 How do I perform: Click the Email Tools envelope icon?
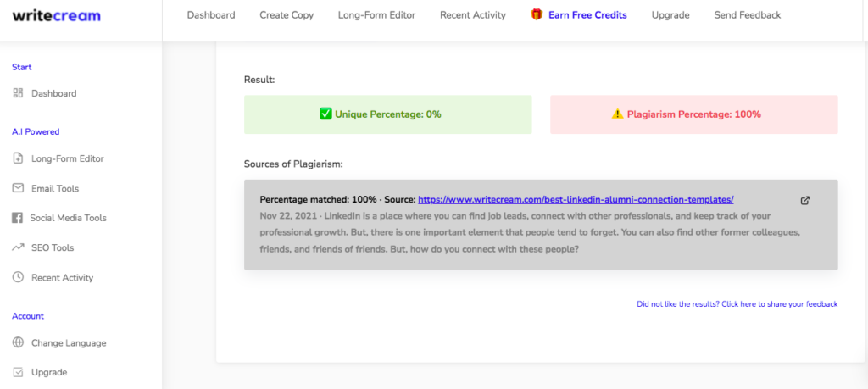[x=18, y=188]
